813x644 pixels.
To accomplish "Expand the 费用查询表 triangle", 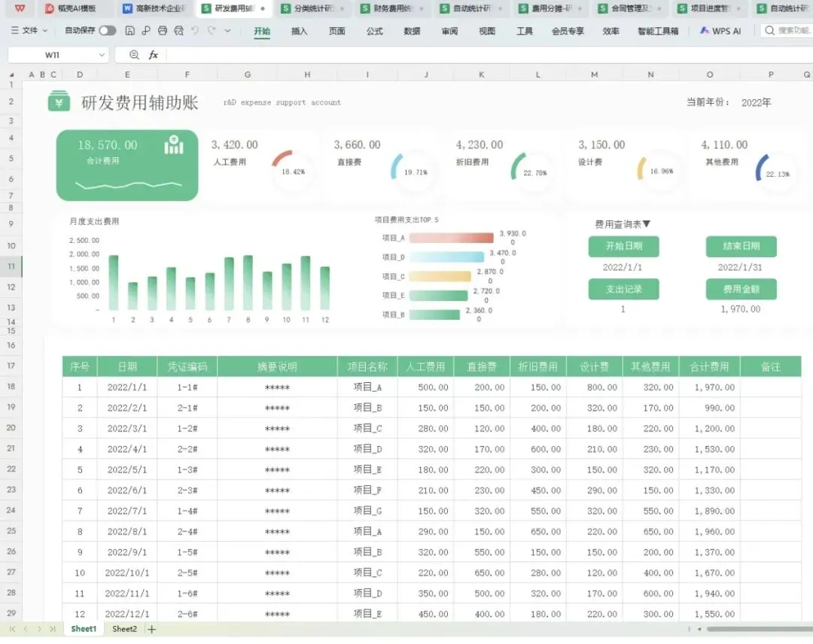I will [647, 223].
